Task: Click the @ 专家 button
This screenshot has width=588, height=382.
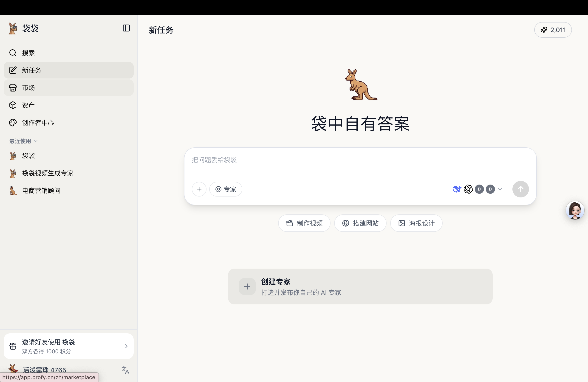Action: coord(226,189)
